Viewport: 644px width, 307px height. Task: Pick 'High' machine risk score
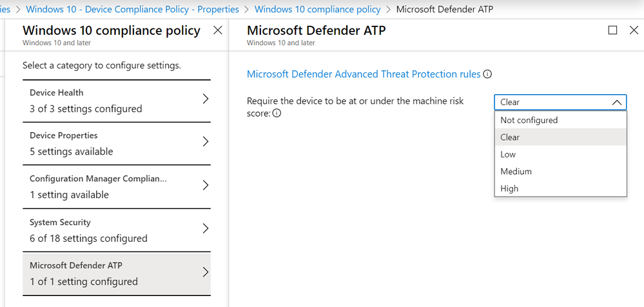click(561, 188)
